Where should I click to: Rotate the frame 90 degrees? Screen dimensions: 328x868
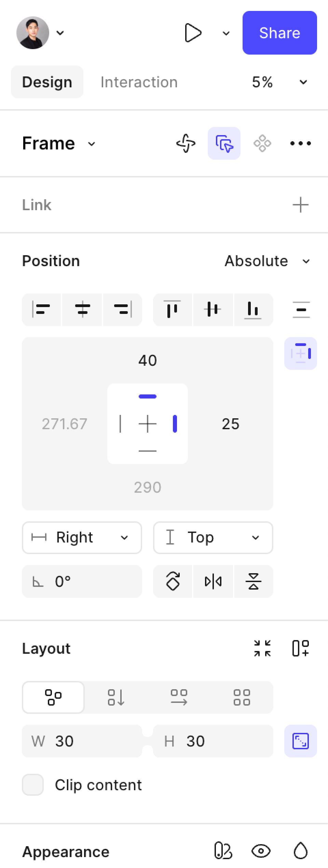pos(173,581)
